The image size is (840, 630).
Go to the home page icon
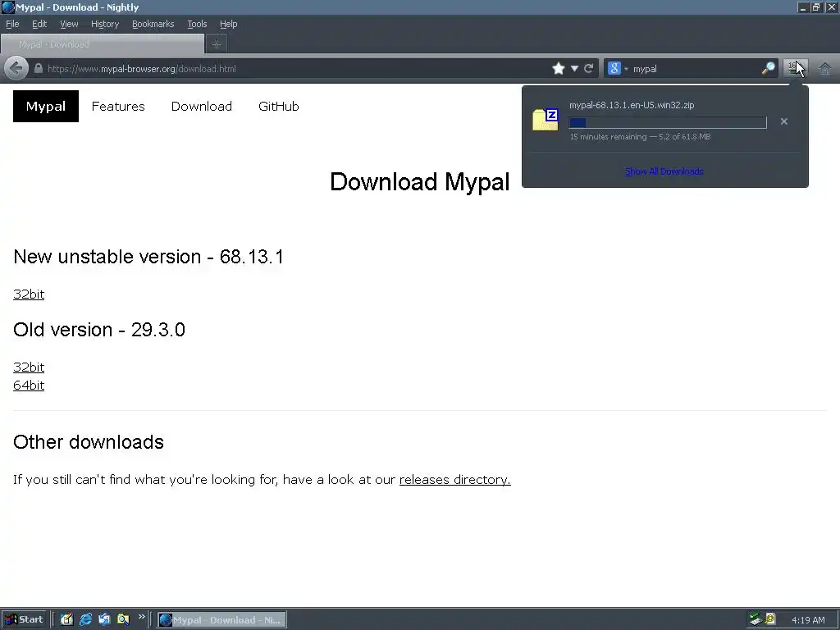click(x=825, y=69)
